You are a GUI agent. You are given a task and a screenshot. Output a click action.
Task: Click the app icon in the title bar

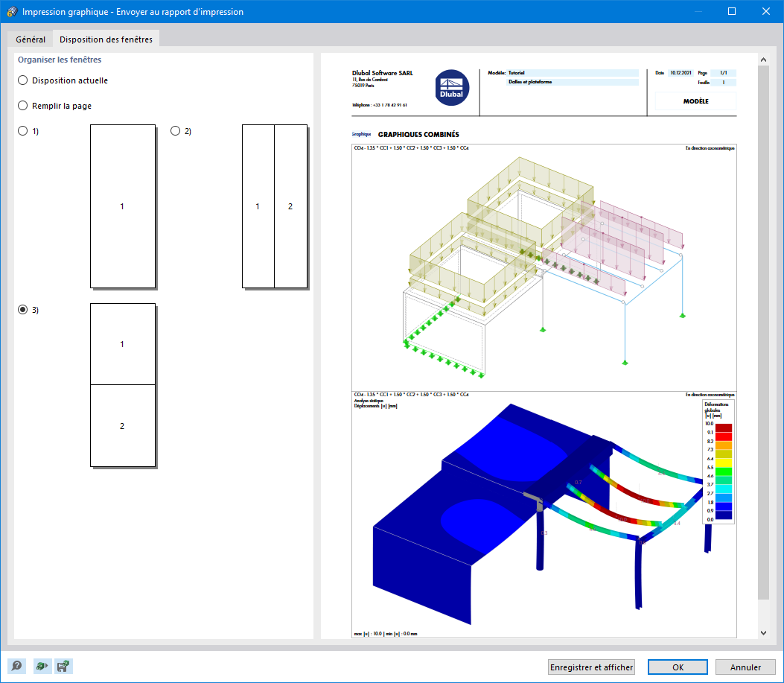pos(12,11)
